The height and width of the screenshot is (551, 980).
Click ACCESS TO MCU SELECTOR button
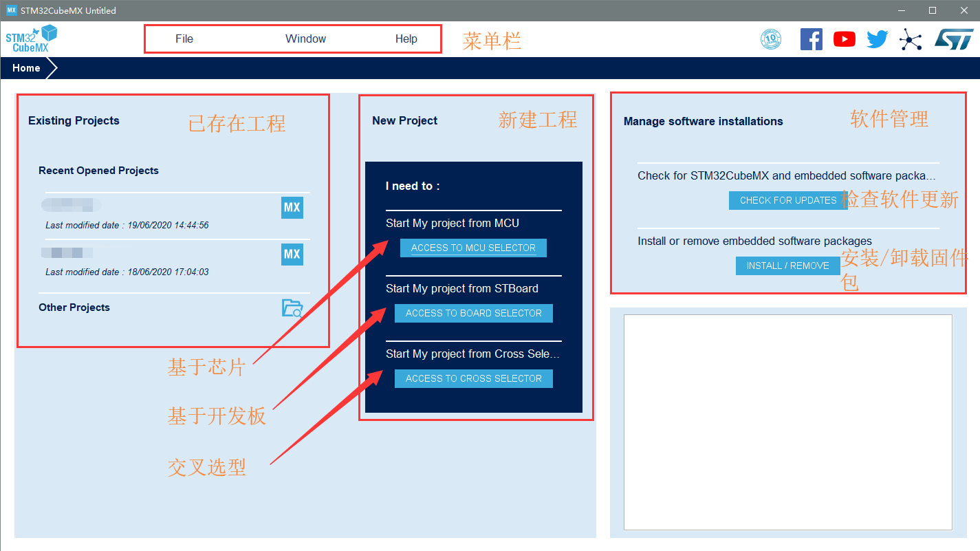coord(473,248)
